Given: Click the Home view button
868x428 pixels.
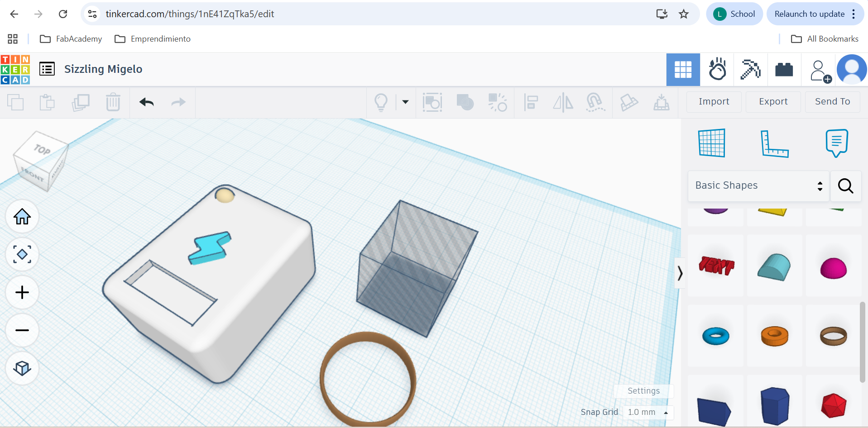Looking at the screenshot, I should click(22, 217).
